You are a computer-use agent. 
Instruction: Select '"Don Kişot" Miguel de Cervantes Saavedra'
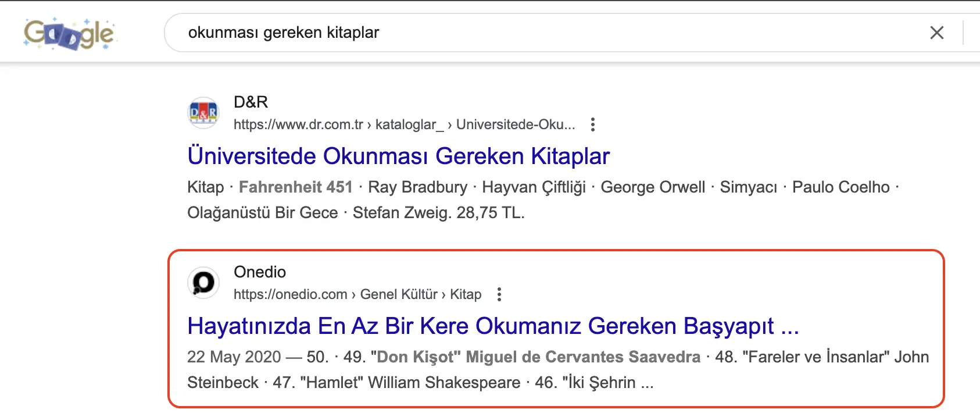coord(535,357)
